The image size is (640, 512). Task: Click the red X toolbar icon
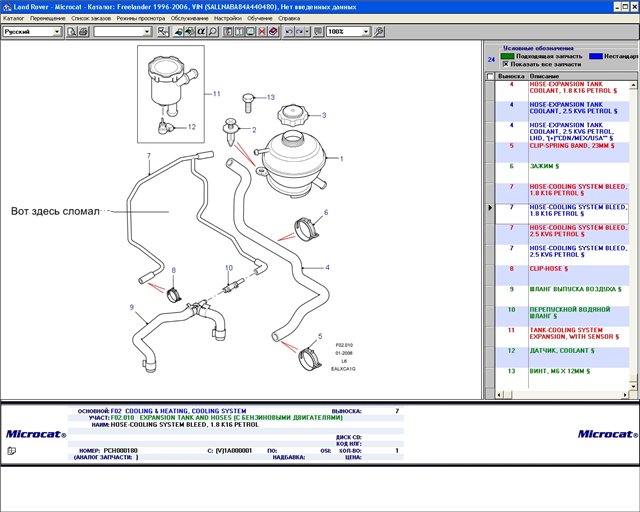pyautogui.click(x=262, y=31)
